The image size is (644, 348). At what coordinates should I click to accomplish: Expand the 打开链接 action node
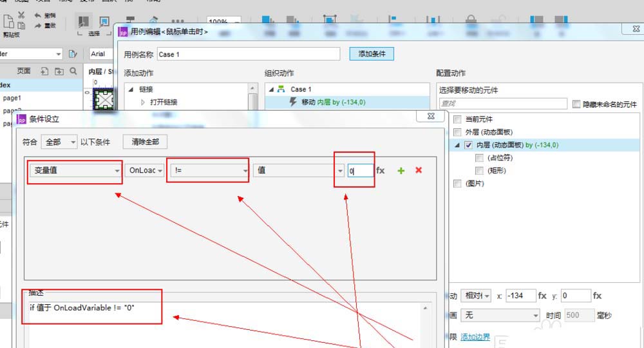pyautogui.click(x=143, y=102)
